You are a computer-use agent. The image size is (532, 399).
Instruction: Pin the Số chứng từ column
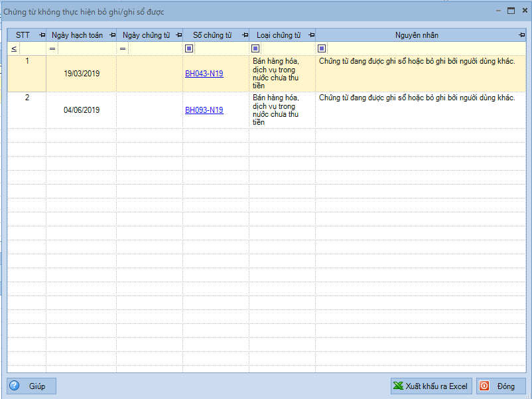coord(245,35)
